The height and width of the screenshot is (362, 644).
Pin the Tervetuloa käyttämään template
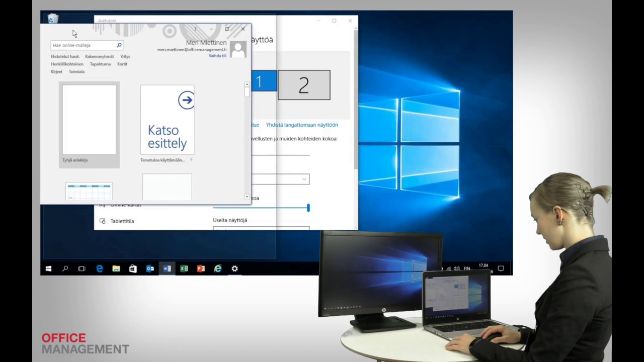[191, 160]
